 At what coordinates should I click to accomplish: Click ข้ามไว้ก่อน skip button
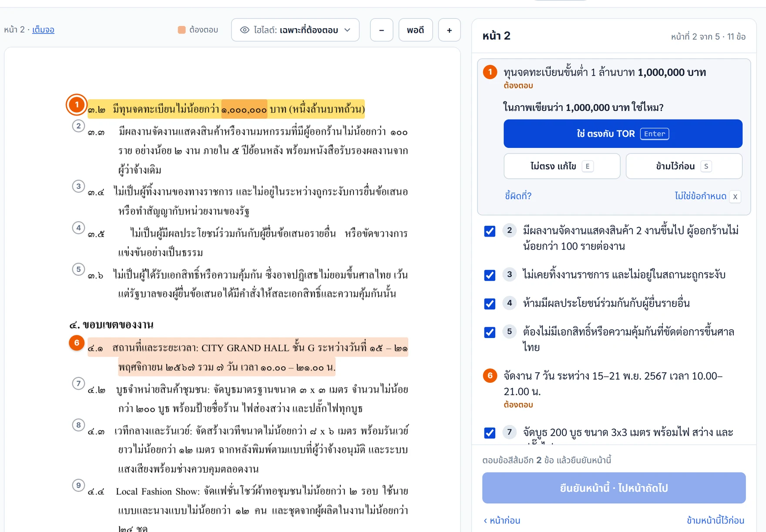pos(684,166)
